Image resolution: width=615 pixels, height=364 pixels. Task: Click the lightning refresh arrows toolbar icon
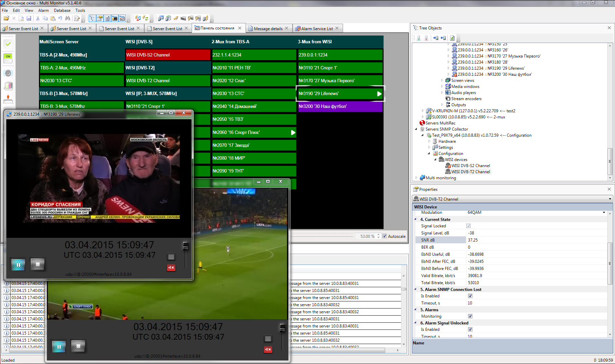145,18
